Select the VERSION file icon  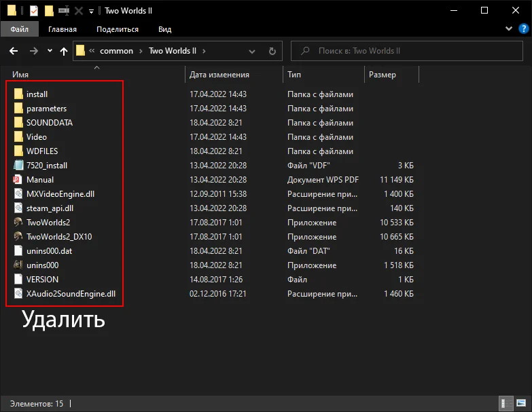point(18,279)
